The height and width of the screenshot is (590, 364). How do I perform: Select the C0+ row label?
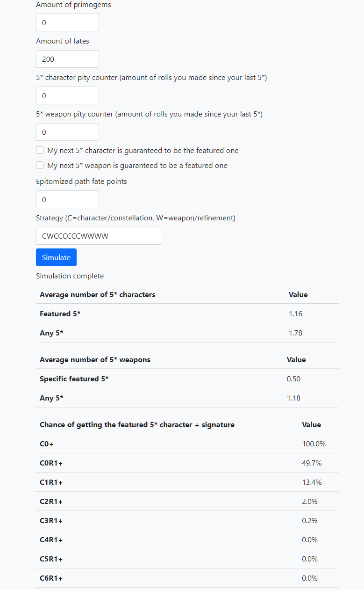tap(47, 444)
